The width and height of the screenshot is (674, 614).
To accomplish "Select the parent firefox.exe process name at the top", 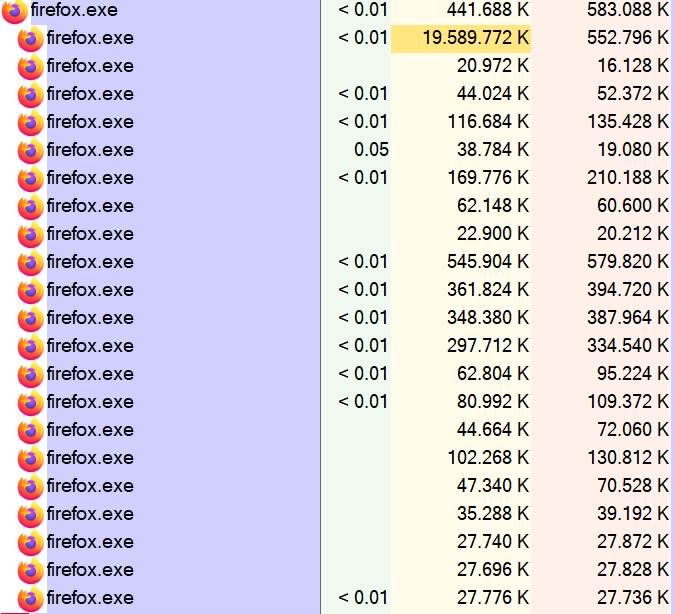I will (74, 9).
